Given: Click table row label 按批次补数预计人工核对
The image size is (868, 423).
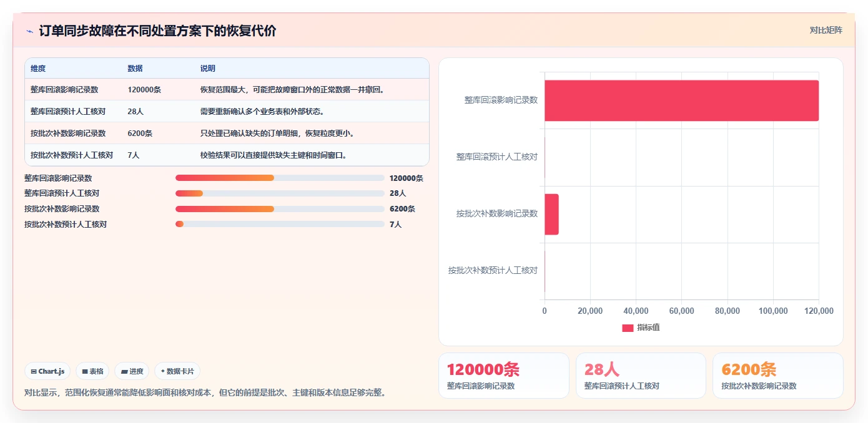Looking at the screenshot, I should click(72, 155).
